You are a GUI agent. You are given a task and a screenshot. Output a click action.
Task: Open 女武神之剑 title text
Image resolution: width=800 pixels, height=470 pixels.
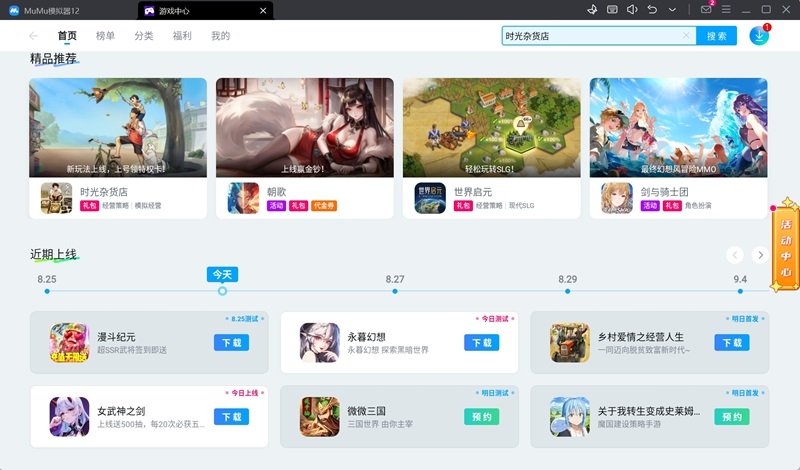[121, 411]
